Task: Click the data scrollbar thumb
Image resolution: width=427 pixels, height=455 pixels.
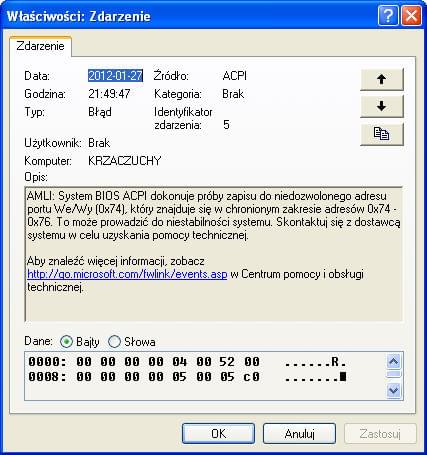Action: pyautogui.click(x=394, y=375)
